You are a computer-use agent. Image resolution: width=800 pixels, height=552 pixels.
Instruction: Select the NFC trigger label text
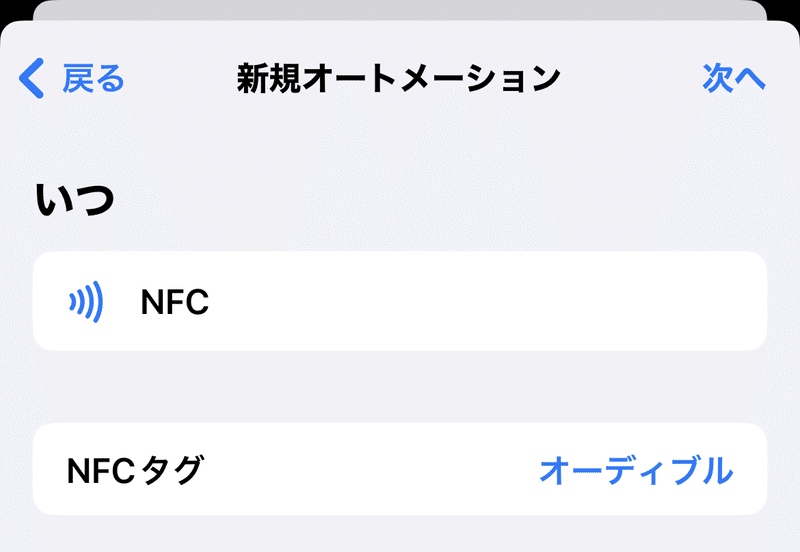pyautogui.click(x=174, y=302)
